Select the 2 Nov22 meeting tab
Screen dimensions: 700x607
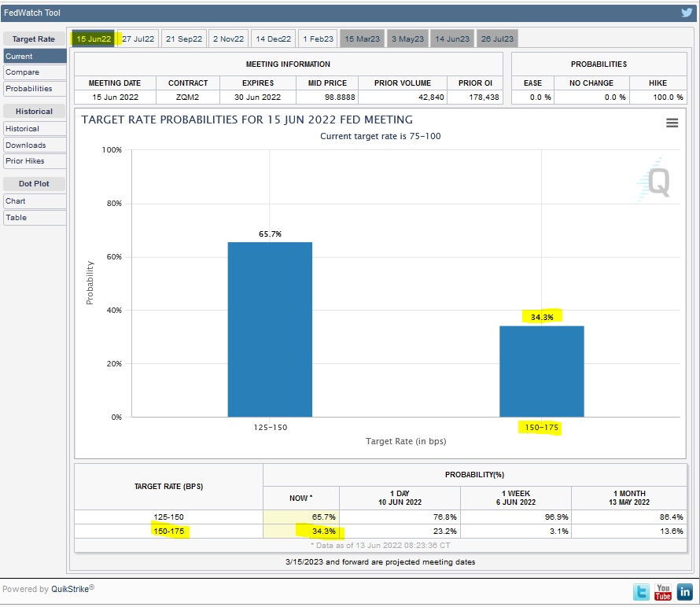pos(229,39)
